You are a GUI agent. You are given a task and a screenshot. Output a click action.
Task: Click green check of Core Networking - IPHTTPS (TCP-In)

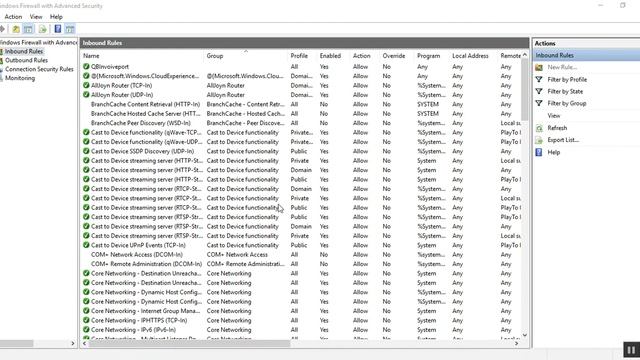tap(86, 320)
